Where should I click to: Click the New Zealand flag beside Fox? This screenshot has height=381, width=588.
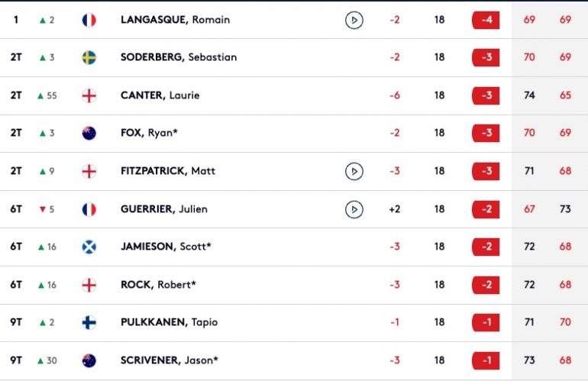89,133
